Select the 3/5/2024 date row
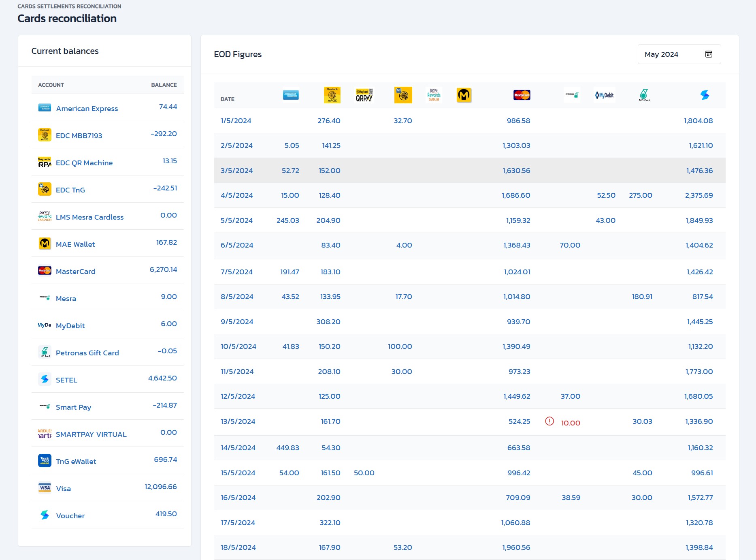Viewport: 756px width, 560px height. (x=236, y=171)
